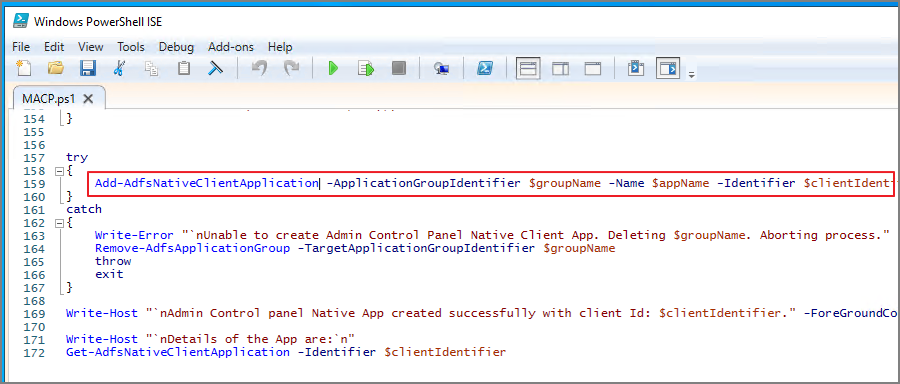Click the New script toolbar icon
The image size is (900, 384).
point(23,68)
